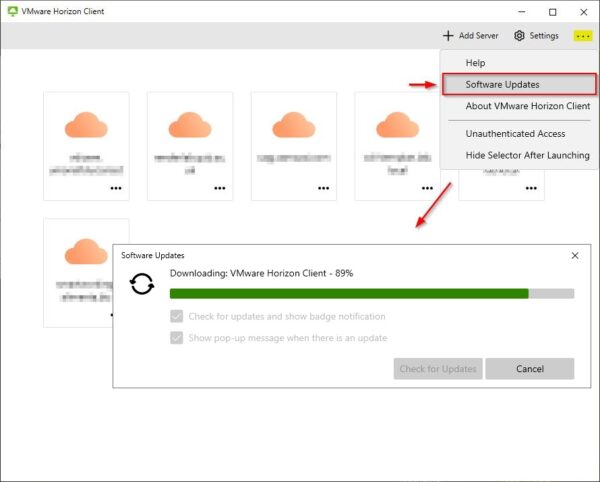Screen dimensions: 600x482
Task: Open the fifth server card's three-dot menu
Action: (x=531, y=188)
